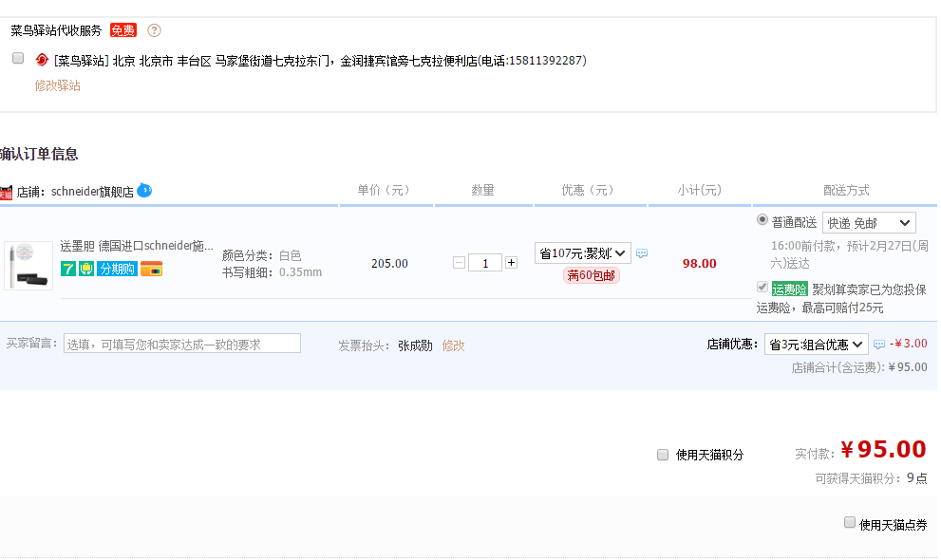941x560 pixels.
Task: Click the green shield guarantee icon
Action: 86,269
